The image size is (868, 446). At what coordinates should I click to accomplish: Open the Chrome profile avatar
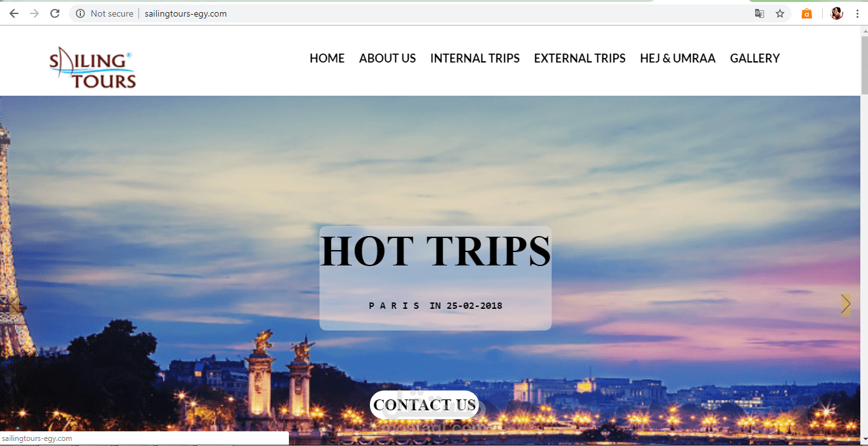(837, 13)
